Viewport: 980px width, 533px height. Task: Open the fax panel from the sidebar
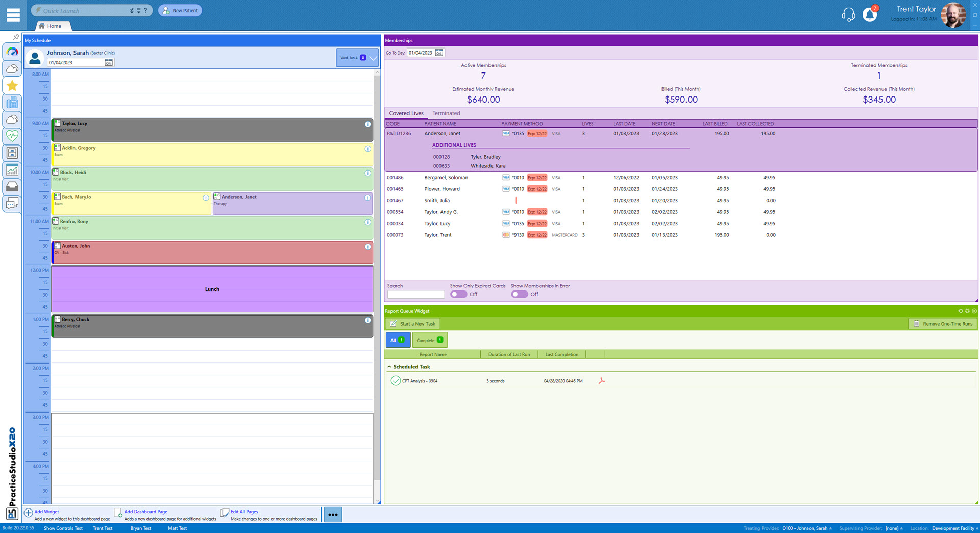[x=12, y=102]
